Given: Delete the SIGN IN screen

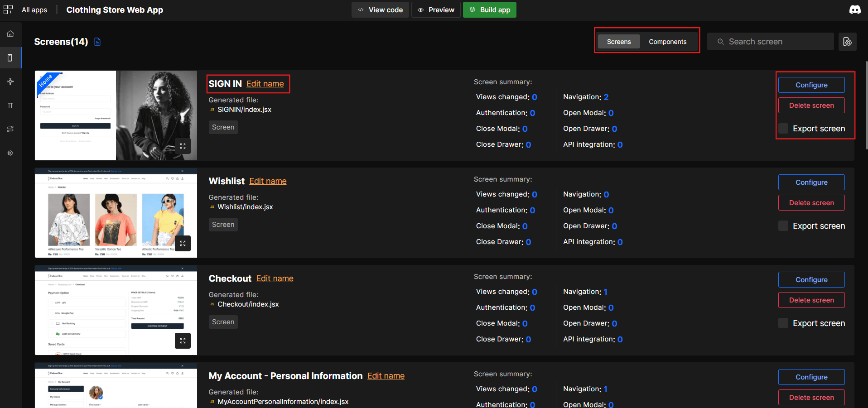Looking at the screenshot, I should [x=811, y=106].
